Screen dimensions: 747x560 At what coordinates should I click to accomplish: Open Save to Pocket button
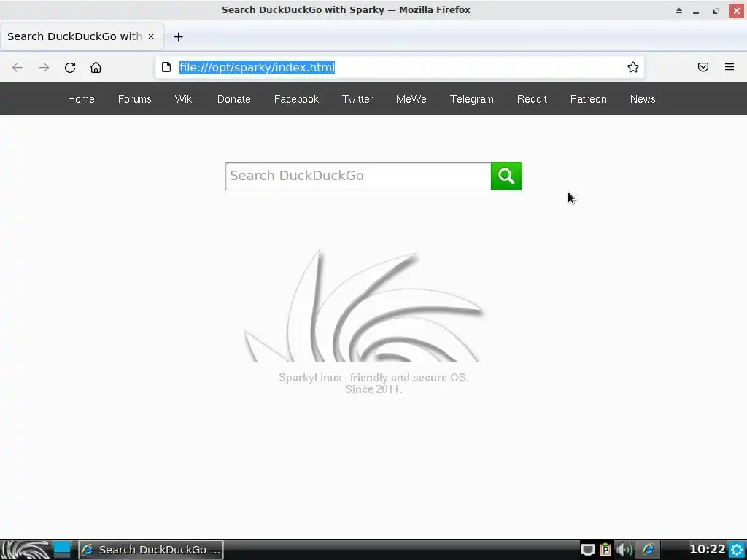pos(703,67)
